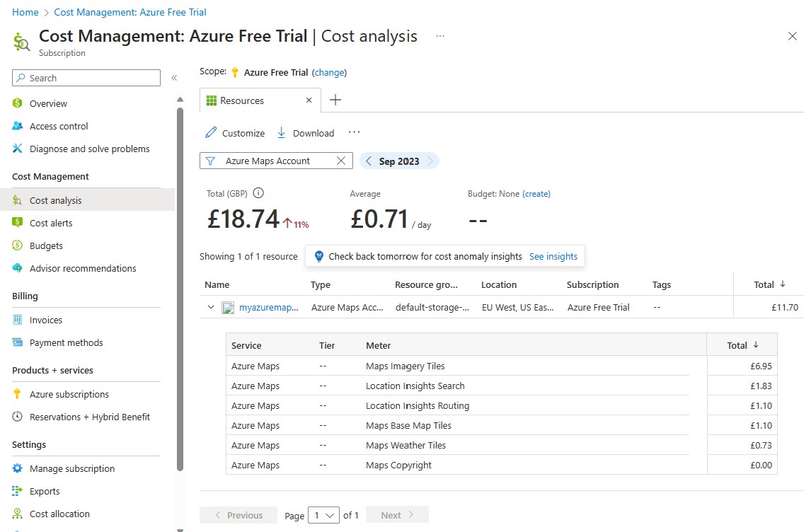Screen dimensions: 811x532
Task: Click the See insights link
Action: click(553, 256)
